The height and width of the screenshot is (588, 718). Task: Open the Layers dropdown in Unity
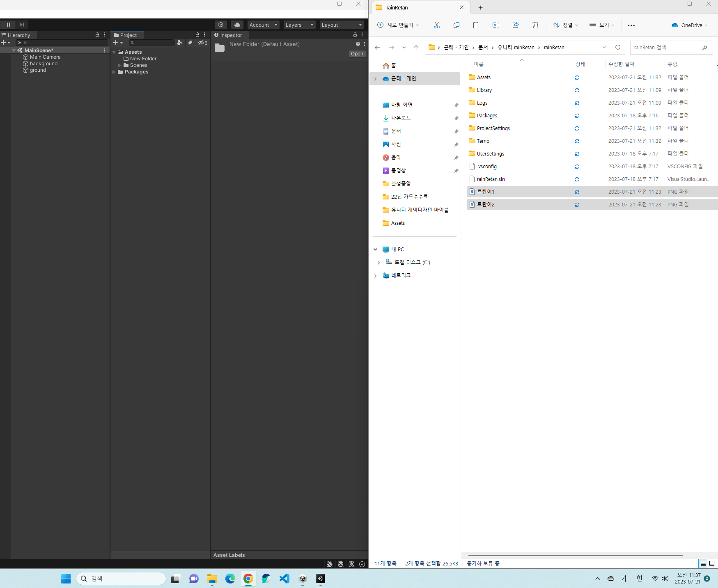pyautogui.click(x=299, y=25)
